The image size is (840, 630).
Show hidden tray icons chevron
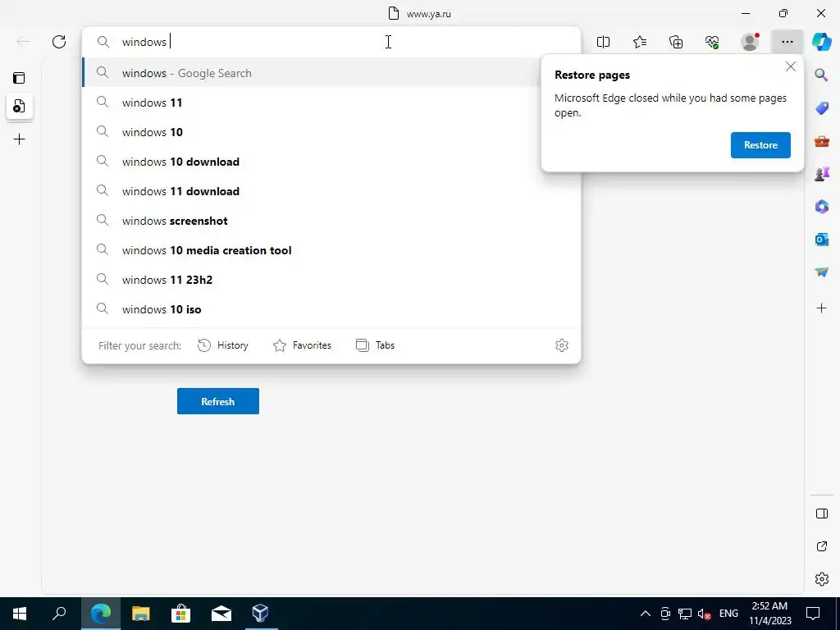[x=646, y=614]
